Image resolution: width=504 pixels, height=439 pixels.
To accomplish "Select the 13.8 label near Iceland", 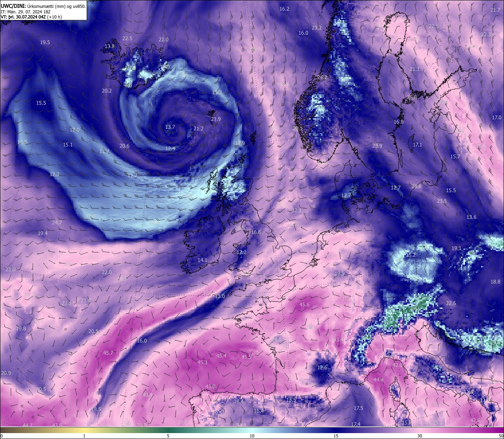I will 109,46.
